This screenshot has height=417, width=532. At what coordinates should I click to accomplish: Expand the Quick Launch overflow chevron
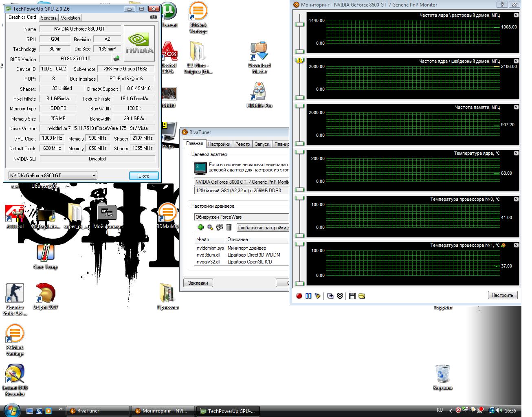click(x=61, y=409)
